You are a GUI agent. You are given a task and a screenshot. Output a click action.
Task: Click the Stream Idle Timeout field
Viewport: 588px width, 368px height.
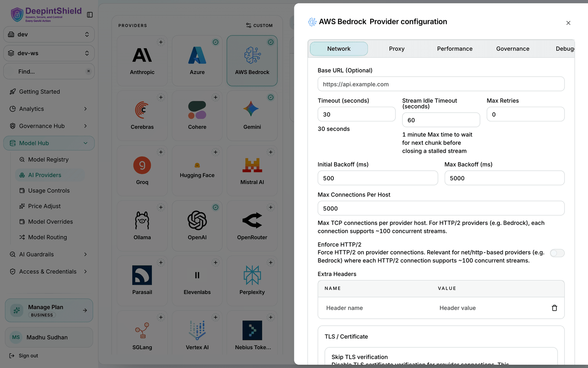click(441, 120)
